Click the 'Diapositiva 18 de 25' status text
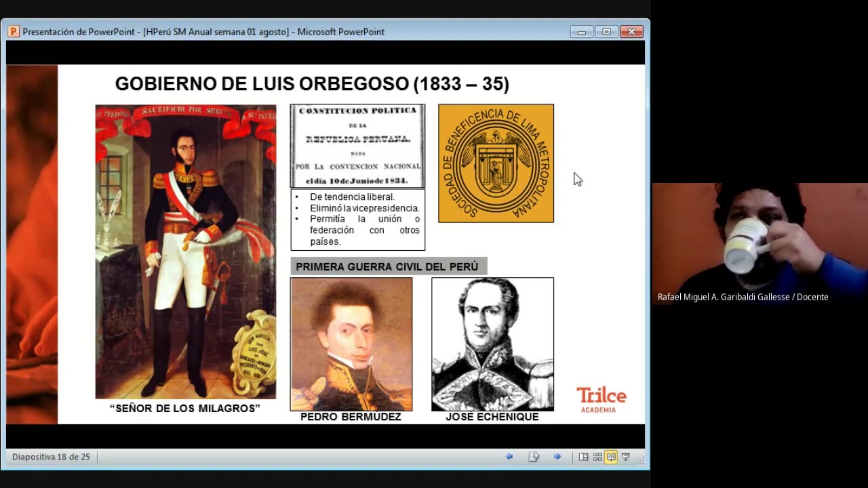This screenshot has width=868, height=488. (51, 457)
